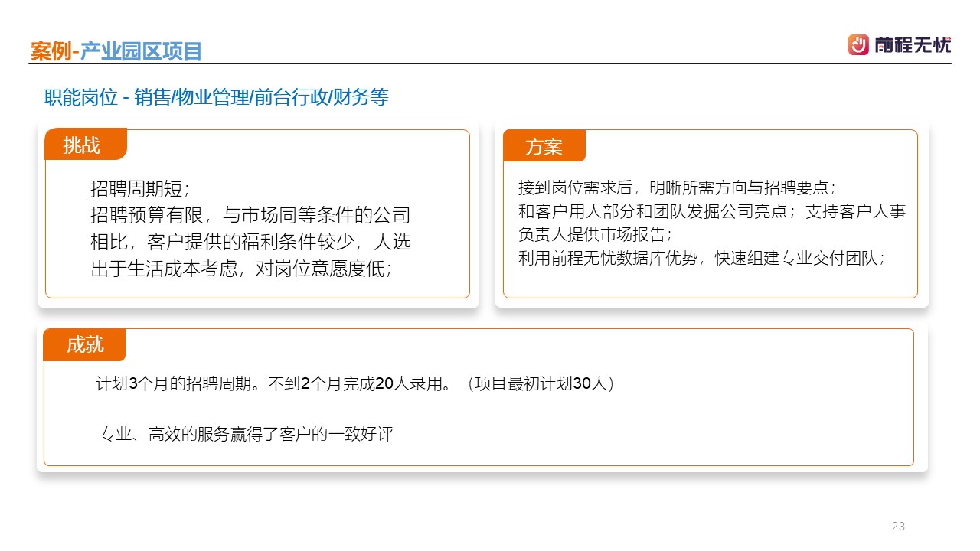The height and width of the screenshot is (551, 980).
Task: Click the line starting 利用前程无忧数据库优势
Action: (x=702, y=258)
